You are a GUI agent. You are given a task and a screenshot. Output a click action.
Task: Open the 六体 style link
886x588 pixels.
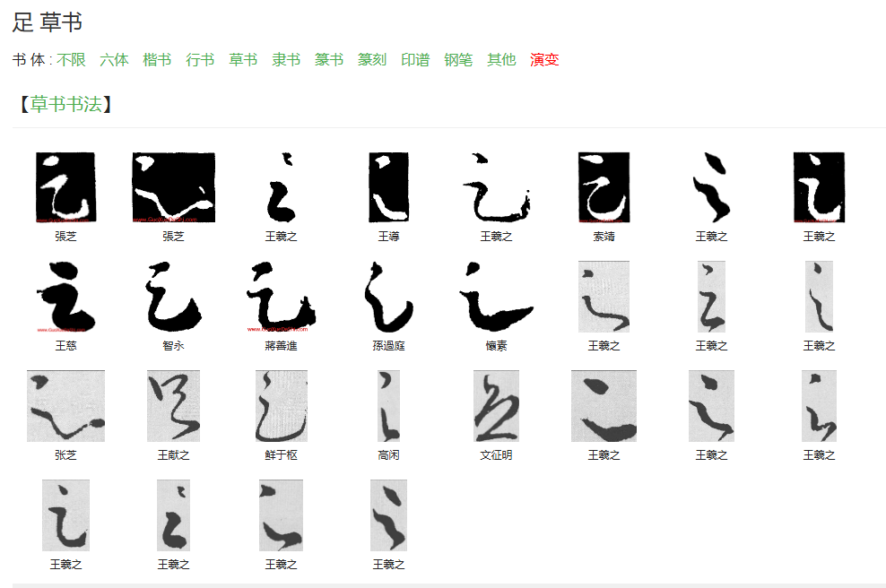[x=114, y=60]
